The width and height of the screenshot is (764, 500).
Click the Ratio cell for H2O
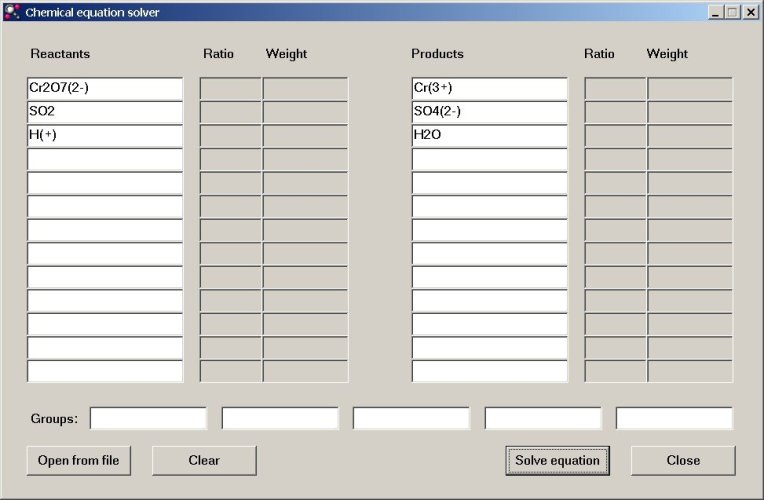[615, 135]
